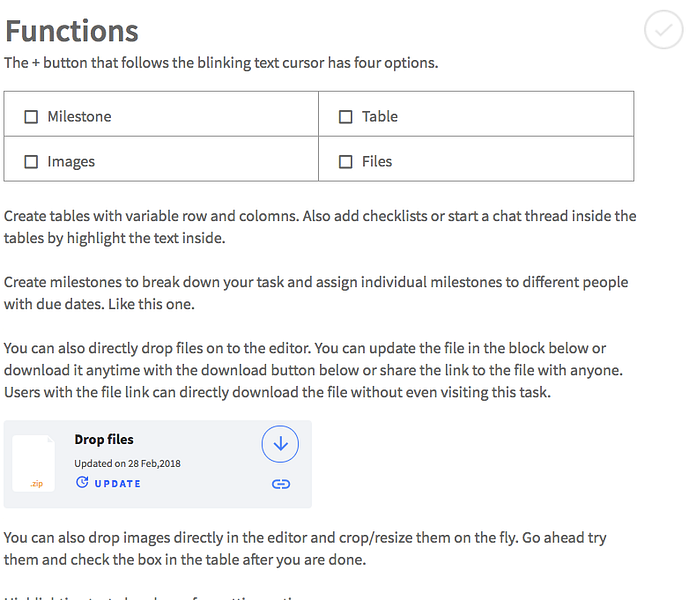Click the Functions heading
The height and width of the screenshot is (600, 689).
[72, 31]
